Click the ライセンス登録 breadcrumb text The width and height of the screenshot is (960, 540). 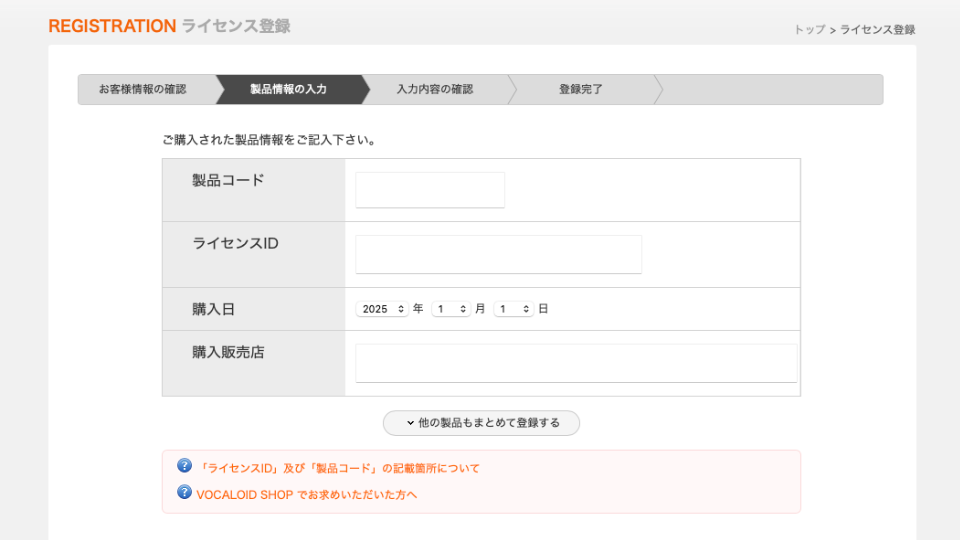(877, 30)
